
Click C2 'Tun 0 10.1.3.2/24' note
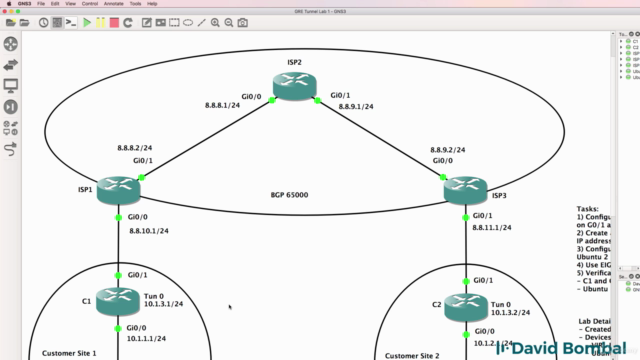[510, 309]
